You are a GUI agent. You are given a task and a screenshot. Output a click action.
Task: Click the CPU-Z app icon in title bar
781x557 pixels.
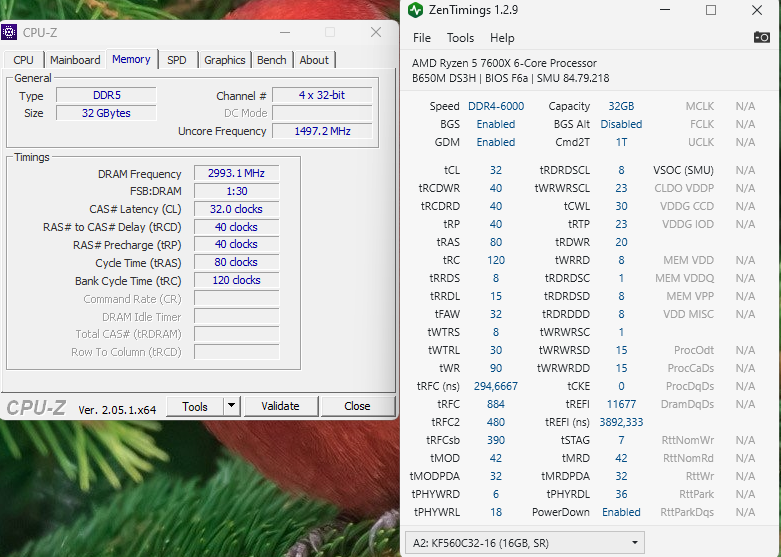tap(9, 32)
